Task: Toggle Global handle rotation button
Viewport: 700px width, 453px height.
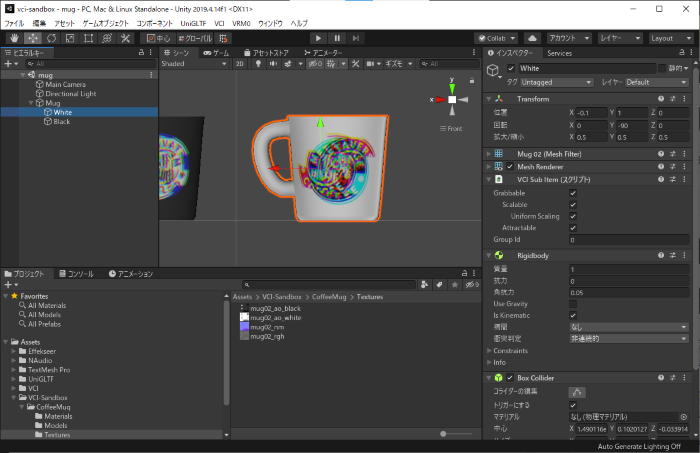Action: pyautogui.click(x=195, y=38)
